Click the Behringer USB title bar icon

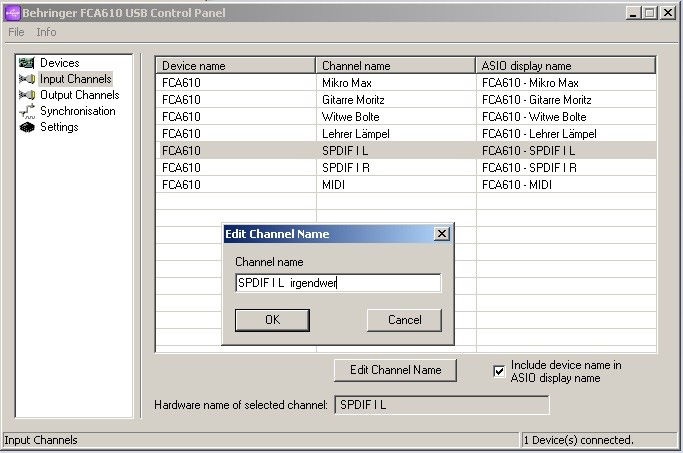(12, 13)
